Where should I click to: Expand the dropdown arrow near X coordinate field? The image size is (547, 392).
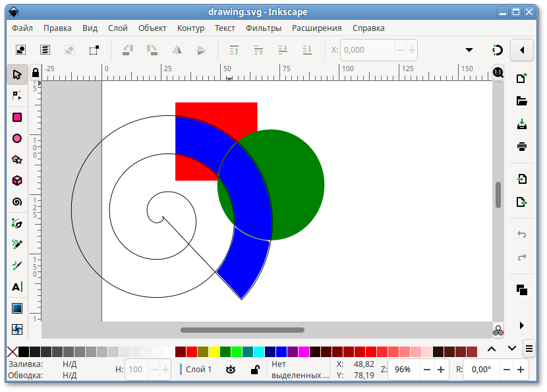(x=469, y=49)
